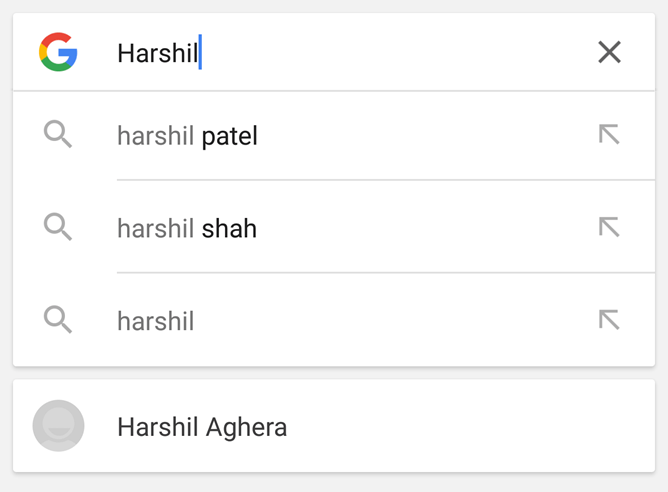Select the "harshil patel" search suggestion
Screen dimensions: 668x492
point(187,136)
